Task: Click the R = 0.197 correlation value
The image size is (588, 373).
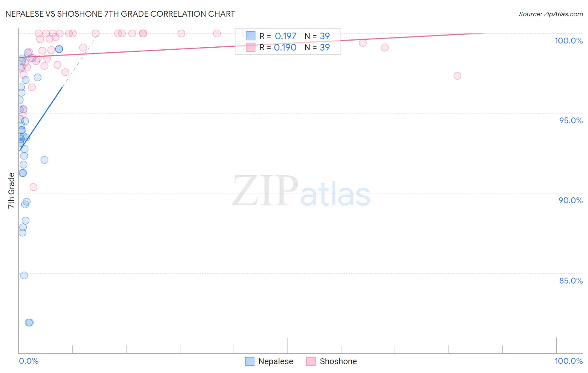Action: (x=278, y=36)
